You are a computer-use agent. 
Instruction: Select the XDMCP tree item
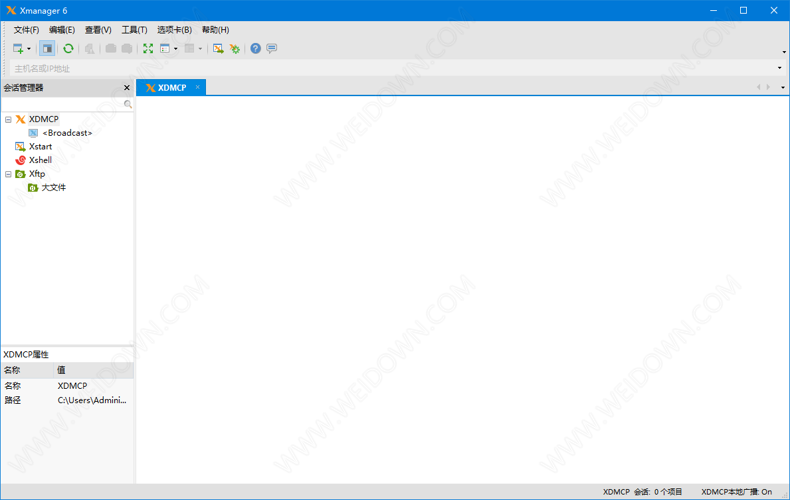pos(43,119)
